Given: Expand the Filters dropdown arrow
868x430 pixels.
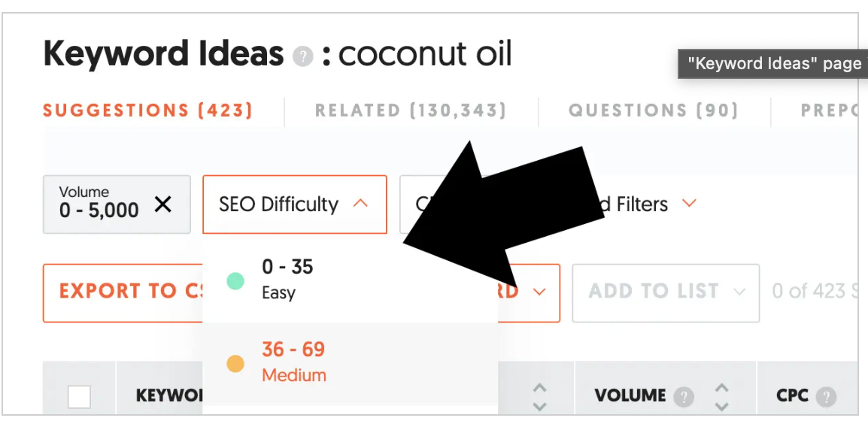Looking at the screenshot, I should point(689,204).
